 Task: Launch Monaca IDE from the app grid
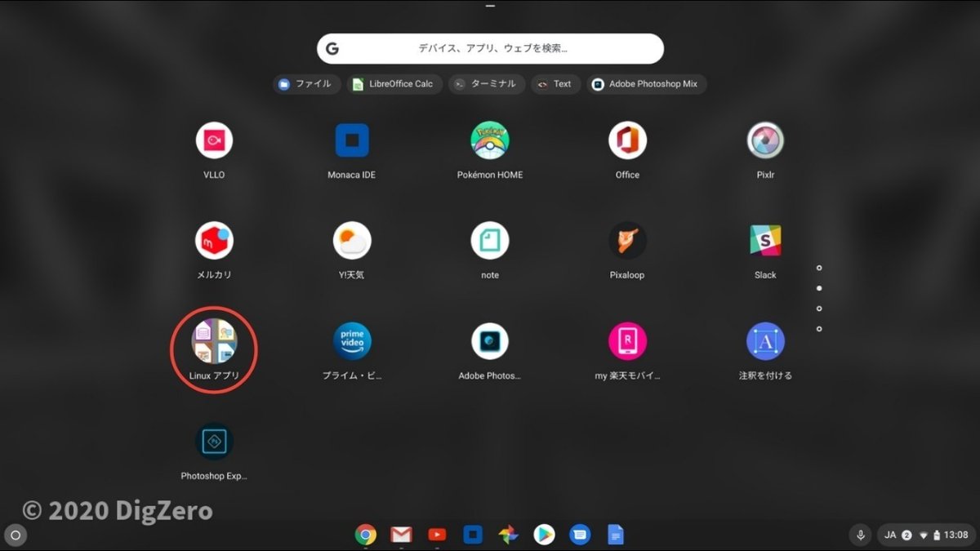352,141
